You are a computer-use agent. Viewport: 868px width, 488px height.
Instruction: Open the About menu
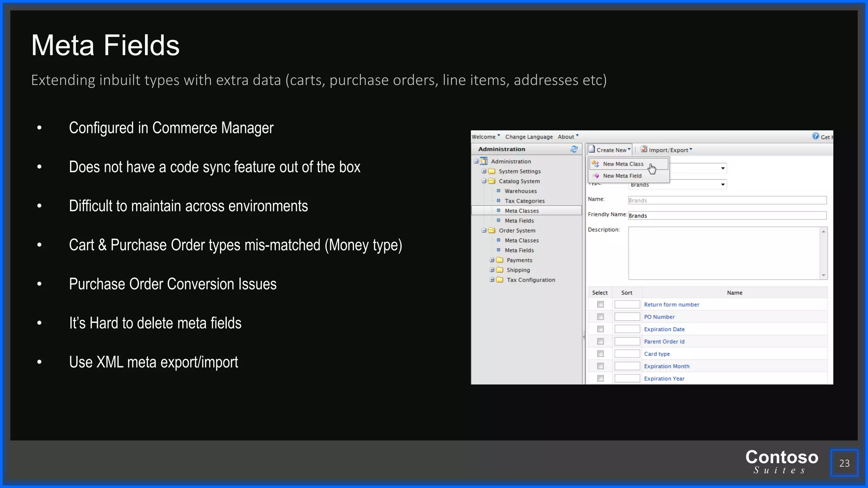568,137
